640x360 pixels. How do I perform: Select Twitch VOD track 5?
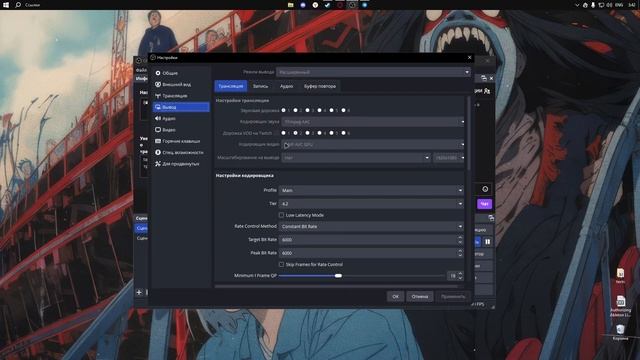pos(331,133)
